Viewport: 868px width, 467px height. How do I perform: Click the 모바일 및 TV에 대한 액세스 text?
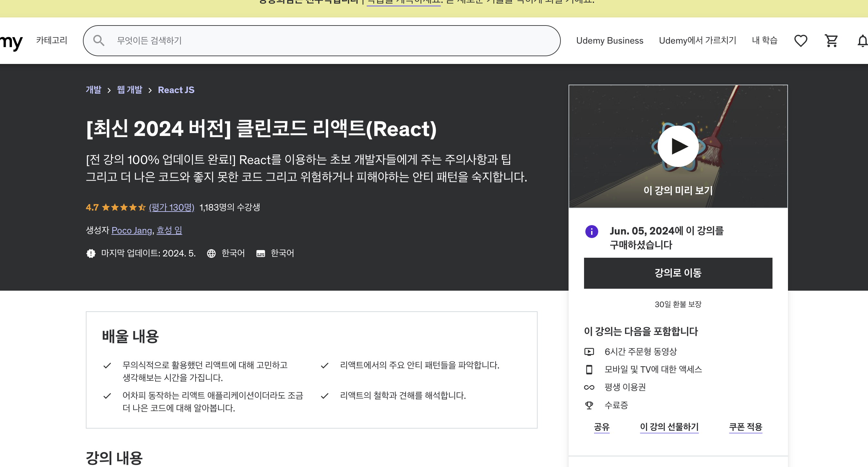coord(653,369)
